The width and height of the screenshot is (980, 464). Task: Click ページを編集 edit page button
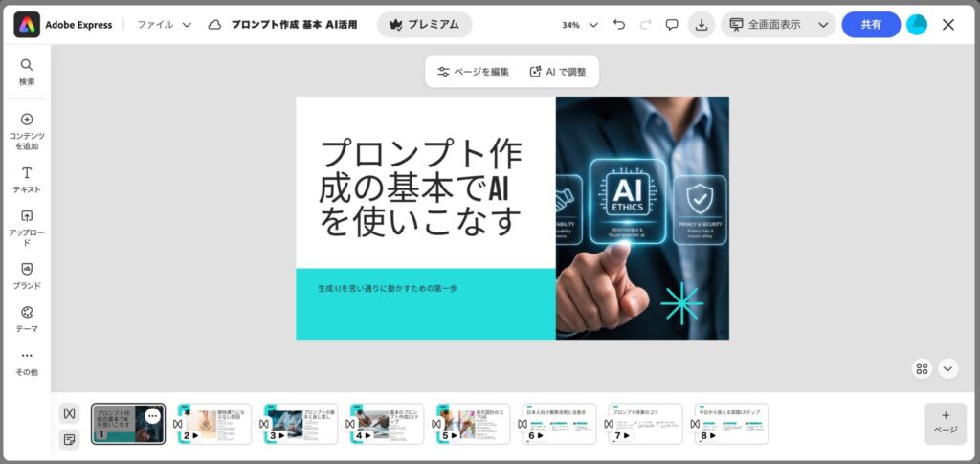[473, 72]
